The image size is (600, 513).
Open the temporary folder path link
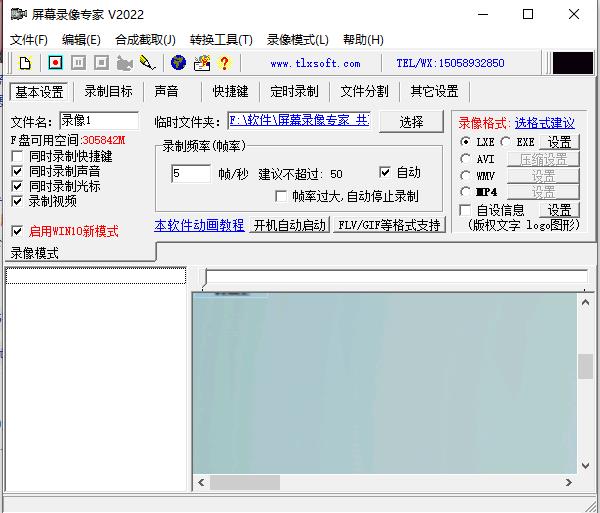click(299, 121)
